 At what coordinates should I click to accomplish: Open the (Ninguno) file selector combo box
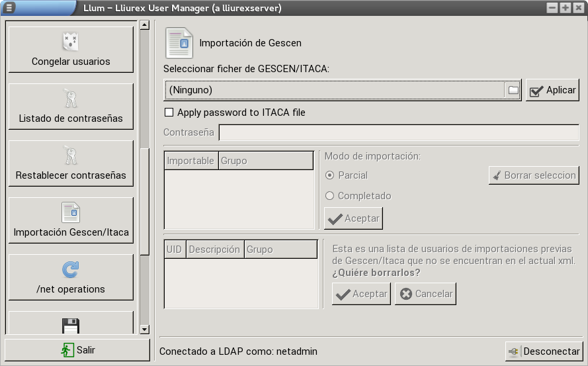pos(335,90)
